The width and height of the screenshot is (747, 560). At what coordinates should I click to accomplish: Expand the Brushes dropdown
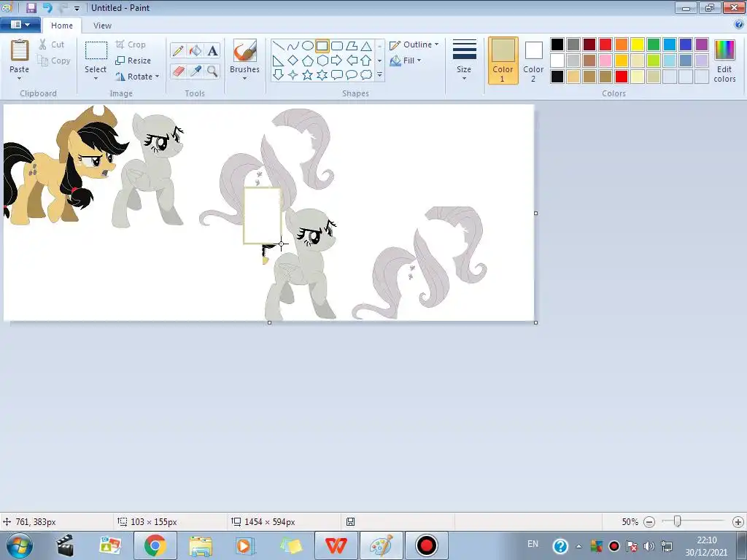click(244, 79)
